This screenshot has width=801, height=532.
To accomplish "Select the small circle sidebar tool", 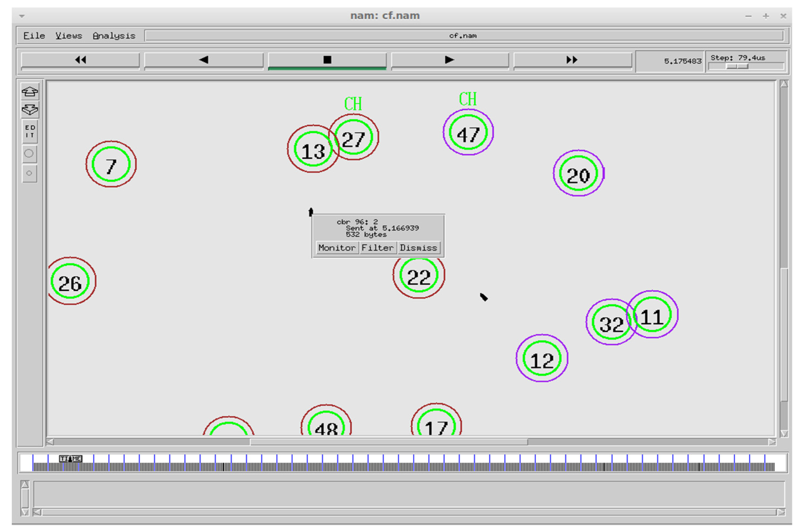I will [29, 173].
